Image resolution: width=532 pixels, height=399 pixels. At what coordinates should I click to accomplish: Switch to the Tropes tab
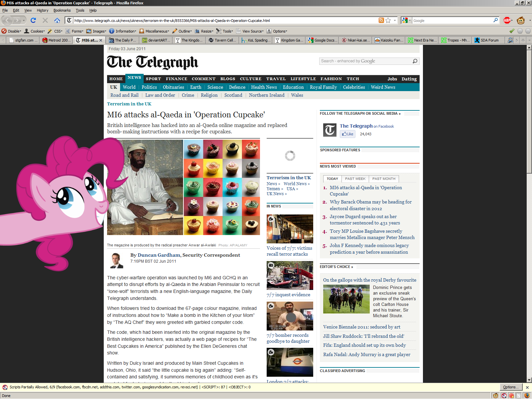(456, 40)
